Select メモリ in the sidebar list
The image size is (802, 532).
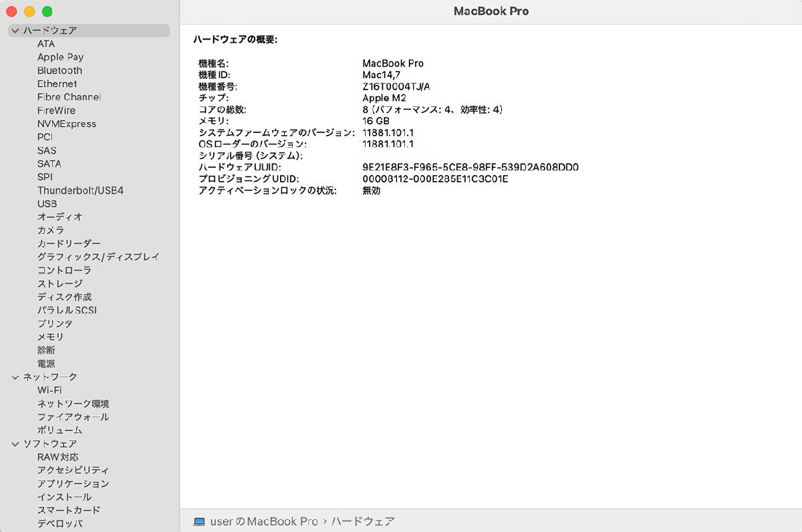(51, 337)
